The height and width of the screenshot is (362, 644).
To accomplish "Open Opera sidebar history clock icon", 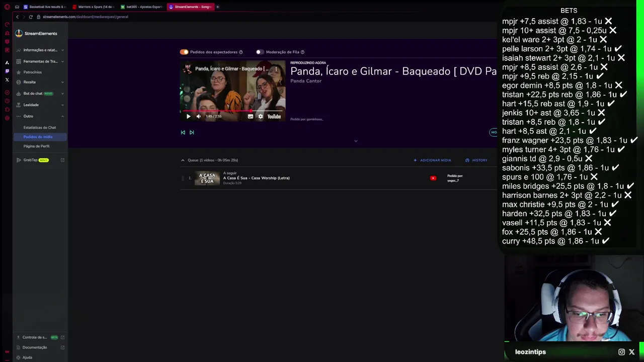I will (x=7, y=101).
